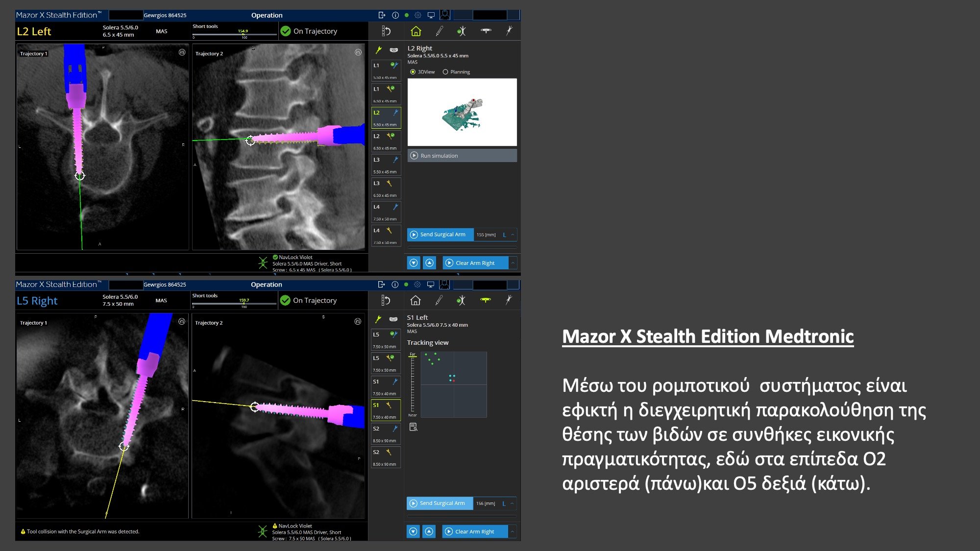This screenshot has width=980, height=551.
Task: Open the screwdriver tool tab in top panel
Action: pyautogui.click(x=439, y=31)
